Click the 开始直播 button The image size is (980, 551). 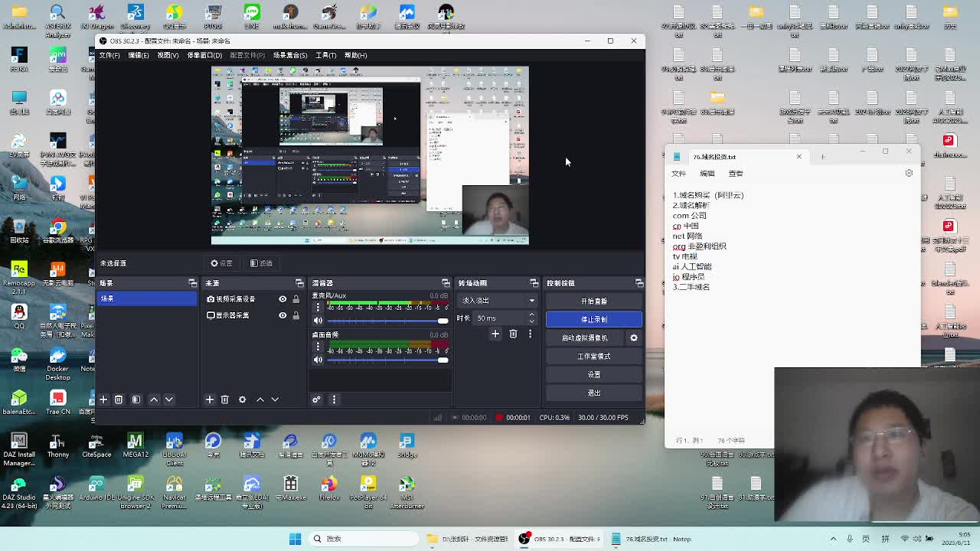click(593, 301)
